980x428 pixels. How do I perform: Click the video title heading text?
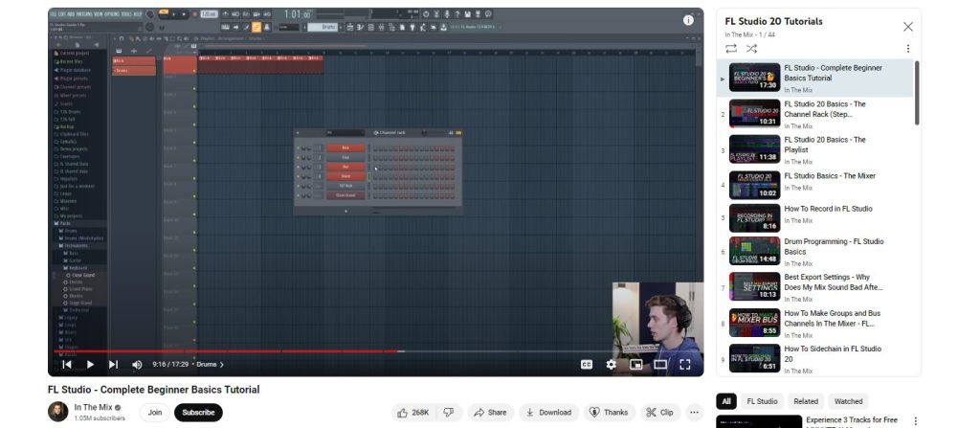point(154,389)
